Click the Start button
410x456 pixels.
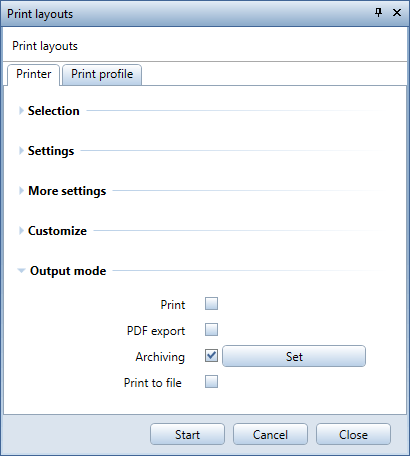(187, 434)
